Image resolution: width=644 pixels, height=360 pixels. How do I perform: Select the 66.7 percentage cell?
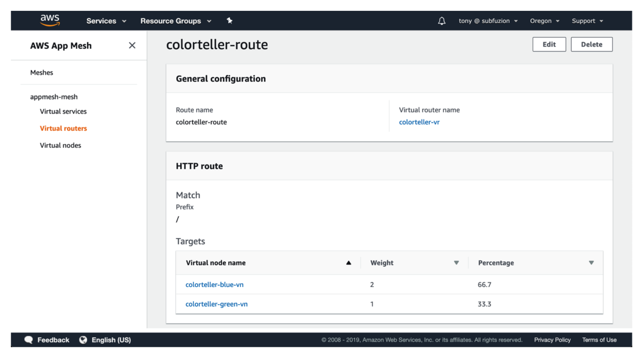point(484,285)
